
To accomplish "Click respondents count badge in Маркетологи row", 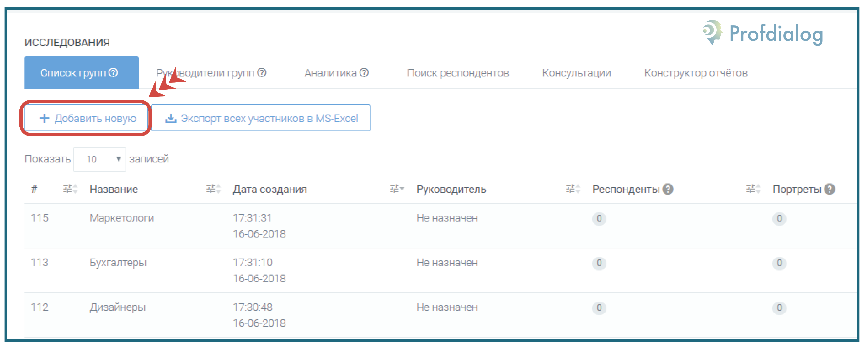I will (599, 218).
